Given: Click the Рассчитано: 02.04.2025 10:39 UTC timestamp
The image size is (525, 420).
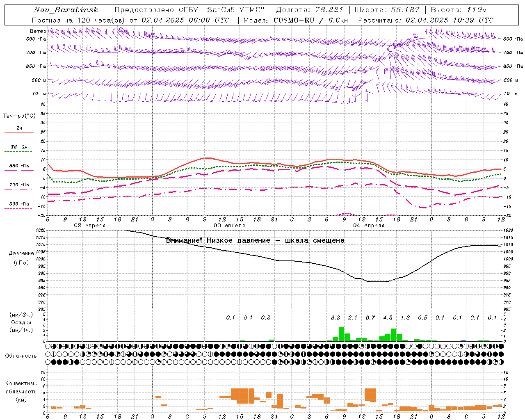Looking at the screenshot, I should pyautogui.click(x=426, y=20).
